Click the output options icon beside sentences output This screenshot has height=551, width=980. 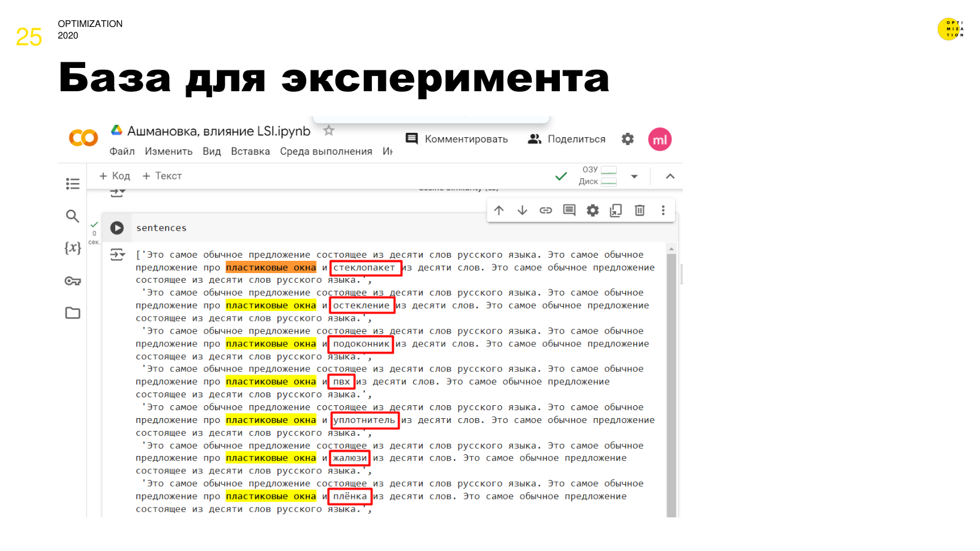tap(118, 255)
